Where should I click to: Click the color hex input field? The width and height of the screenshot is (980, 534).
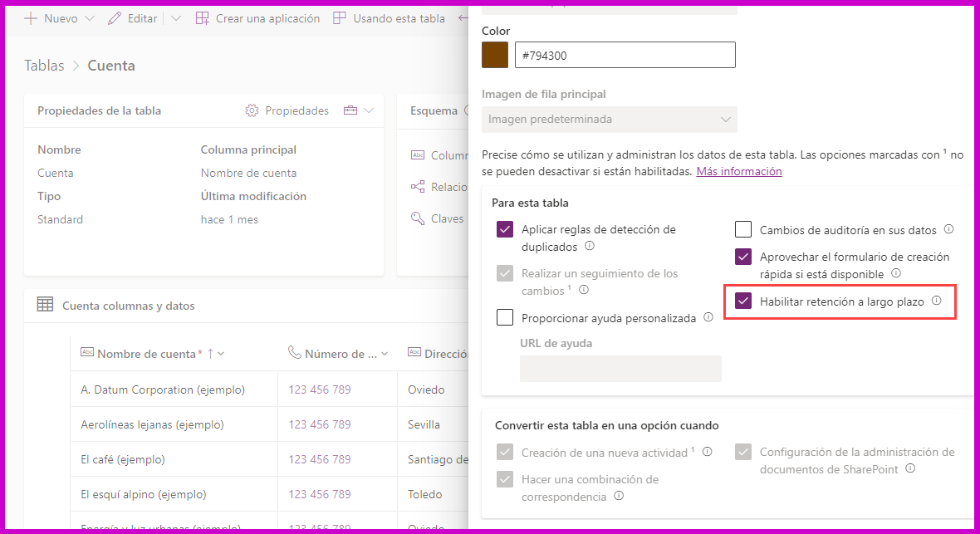pos(625,55)
